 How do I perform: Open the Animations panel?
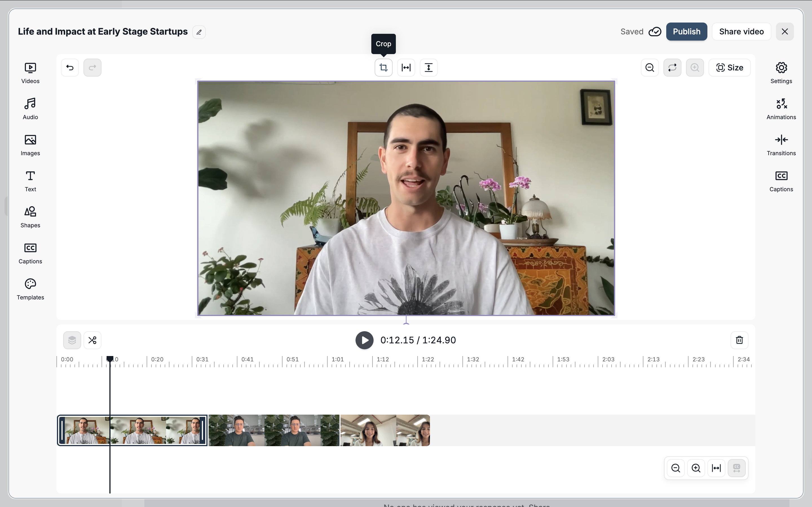point(781,108)
